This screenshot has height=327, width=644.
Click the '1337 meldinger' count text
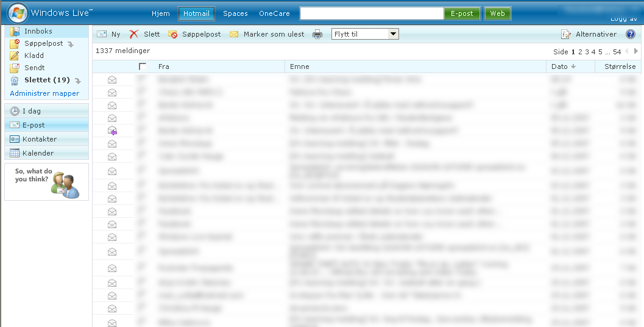point(123,51)
